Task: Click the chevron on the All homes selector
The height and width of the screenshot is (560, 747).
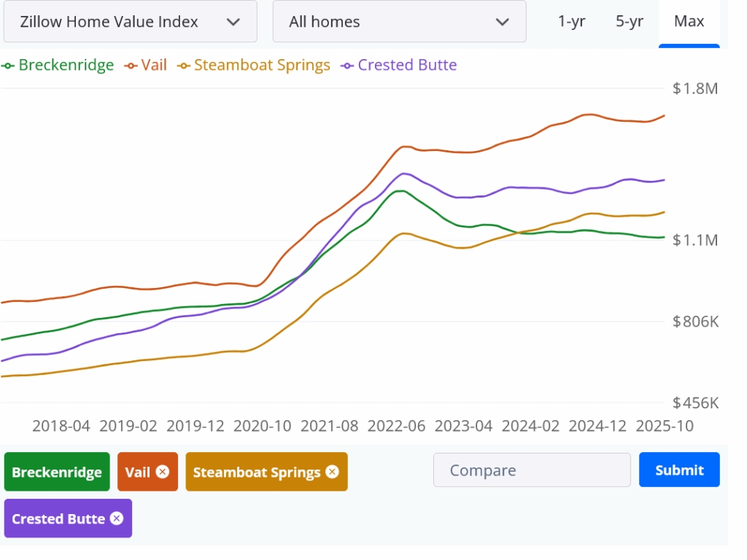Action: point(502,22)
